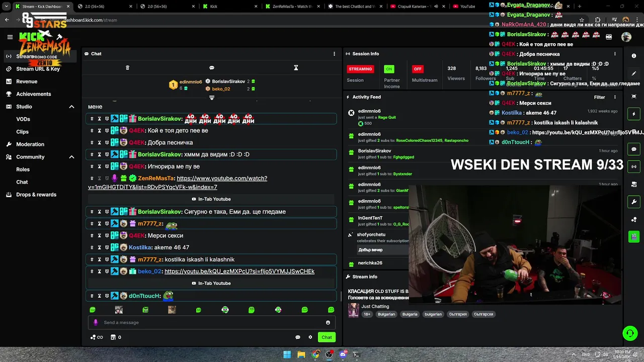Collapse the Community section chevron
This screenshot has height=362, width=644.
(71, 157)
